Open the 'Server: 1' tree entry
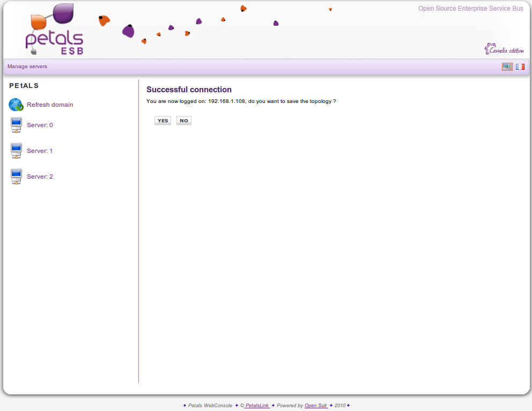The width and height of the screenshot is (532, 411). tap(40, 151)
